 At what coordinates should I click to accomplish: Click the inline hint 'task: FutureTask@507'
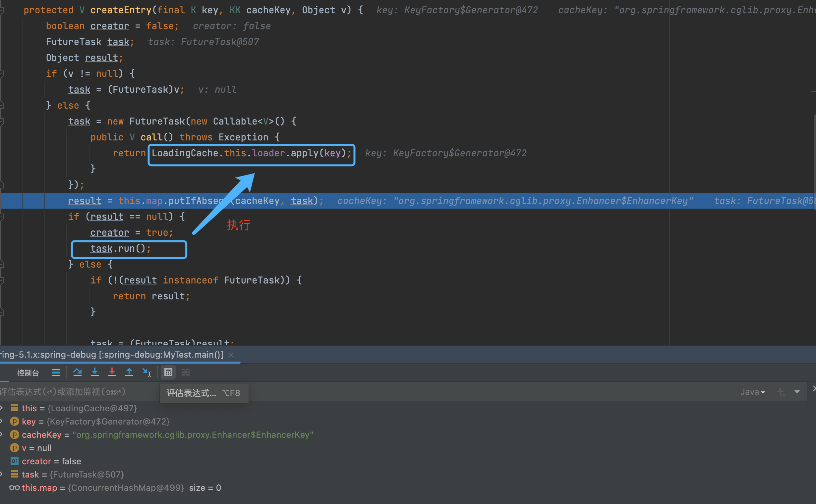(x=204, y=42)
